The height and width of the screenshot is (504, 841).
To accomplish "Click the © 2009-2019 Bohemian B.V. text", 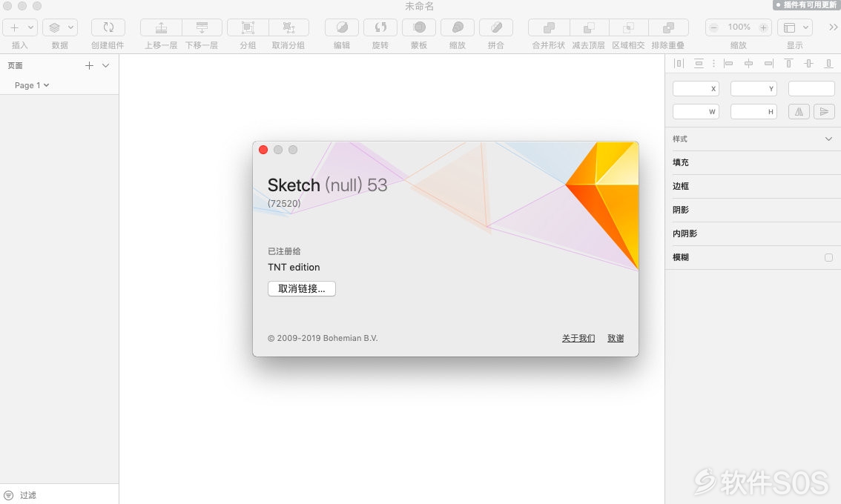I will 323,338.
